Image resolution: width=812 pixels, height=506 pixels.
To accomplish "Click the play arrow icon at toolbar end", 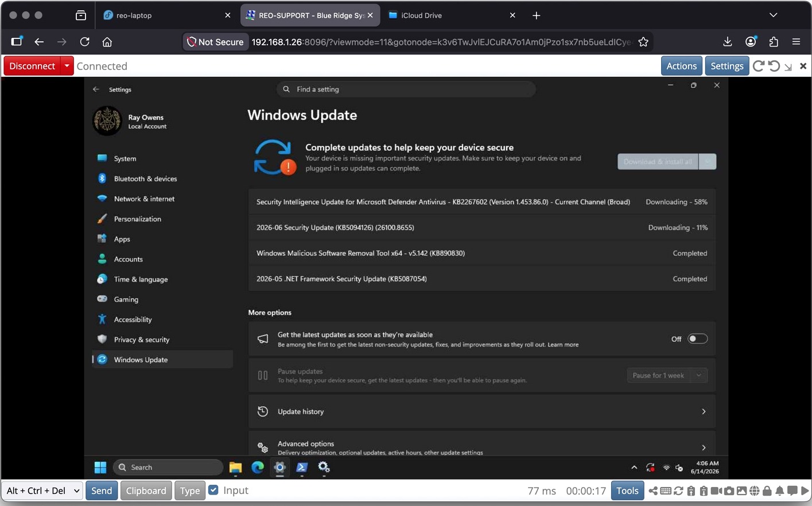I will coord(805,491).
